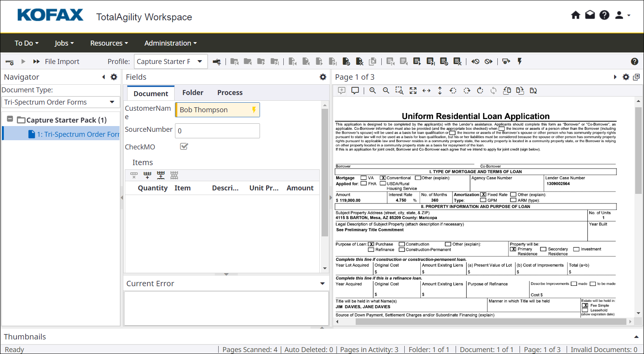The image size is (644, 354).
Task: Open the Administration menu
Action: point(170,43)
